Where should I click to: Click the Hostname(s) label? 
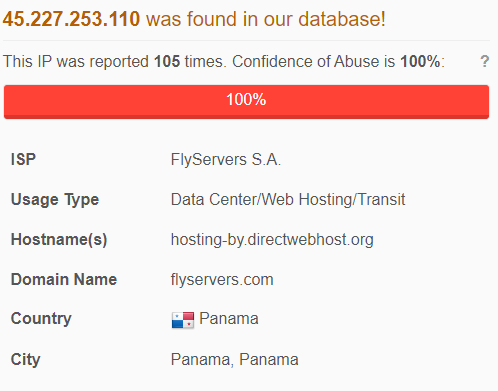click(59, 240)
